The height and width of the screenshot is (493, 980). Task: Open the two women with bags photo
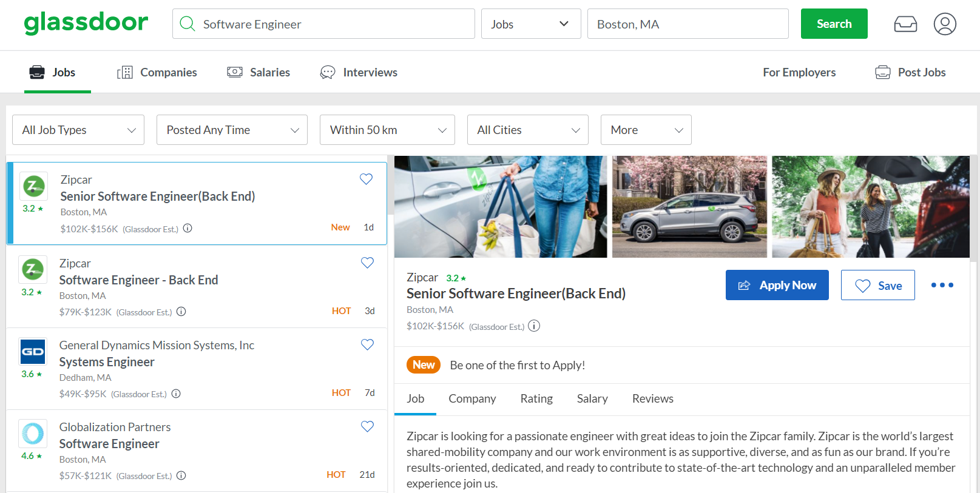[x=871, y=207]
